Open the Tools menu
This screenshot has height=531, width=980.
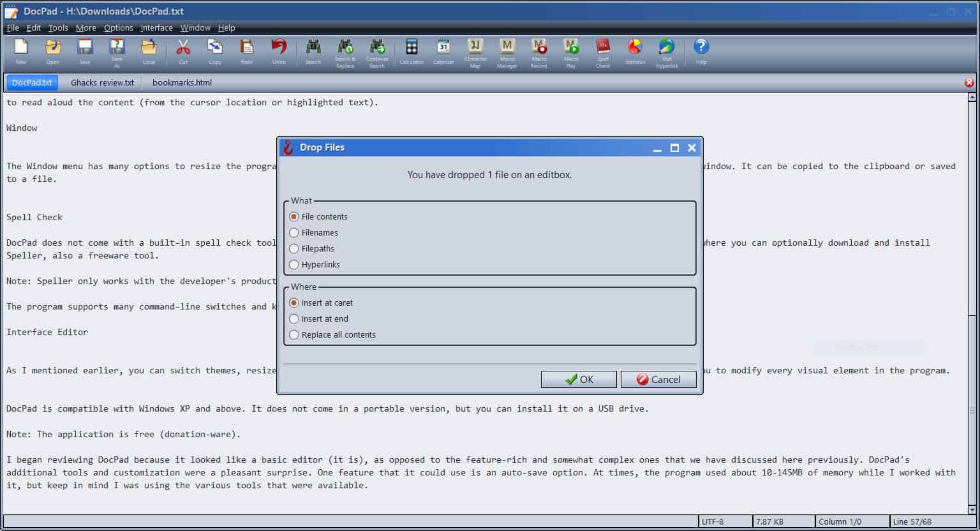(58, 27)
